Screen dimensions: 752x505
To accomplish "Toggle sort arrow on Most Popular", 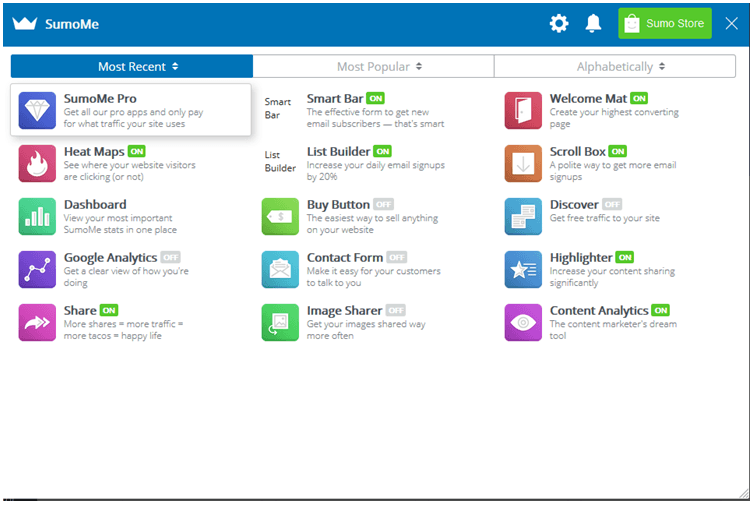I will 419,66.
